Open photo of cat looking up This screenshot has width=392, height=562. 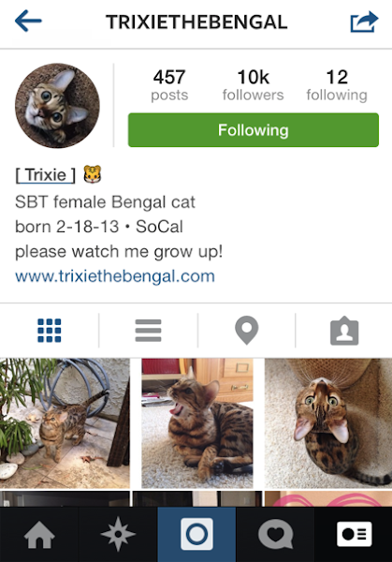[328, 423]
